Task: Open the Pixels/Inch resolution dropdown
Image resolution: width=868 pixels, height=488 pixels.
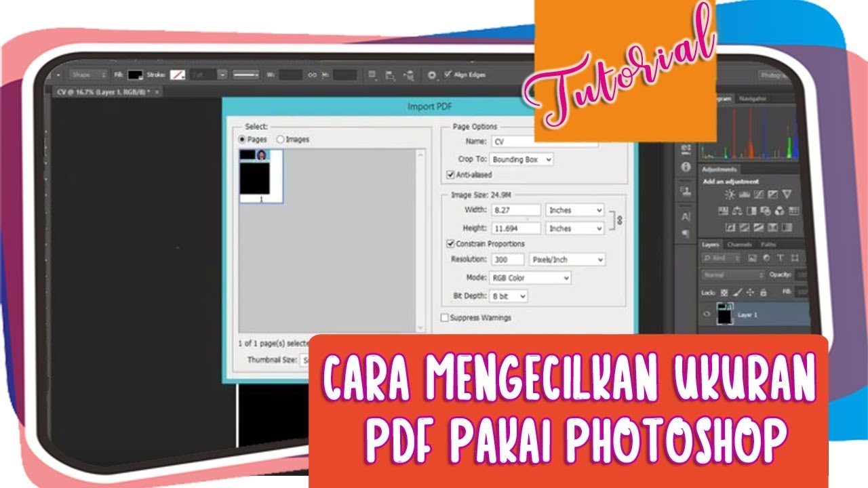Action: [567, 260]
